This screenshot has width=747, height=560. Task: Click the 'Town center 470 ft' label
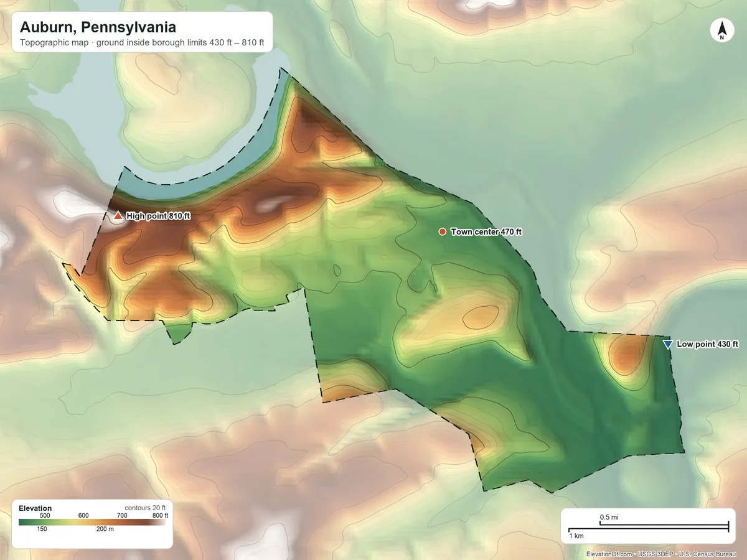tap(486, 231)
